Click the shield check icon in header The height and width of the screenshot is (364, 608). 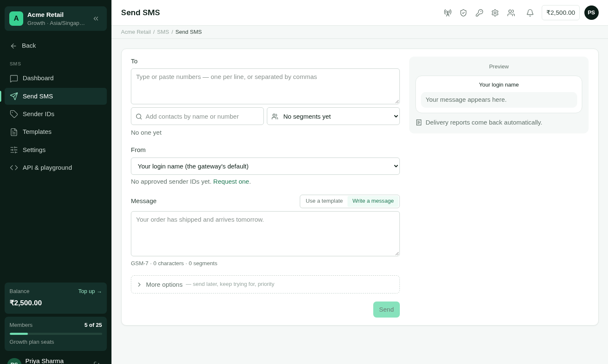(463, 13)
